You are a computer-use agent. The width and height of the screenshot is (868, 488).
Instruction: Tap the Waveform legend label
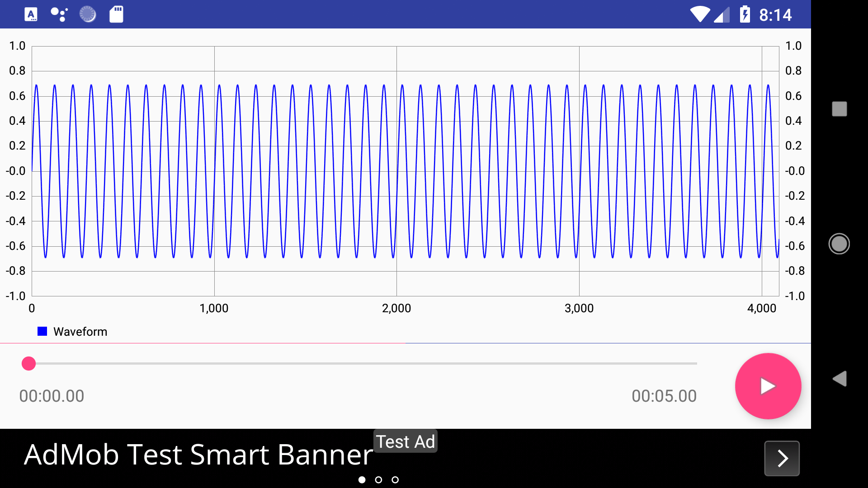tap(80, 332)
